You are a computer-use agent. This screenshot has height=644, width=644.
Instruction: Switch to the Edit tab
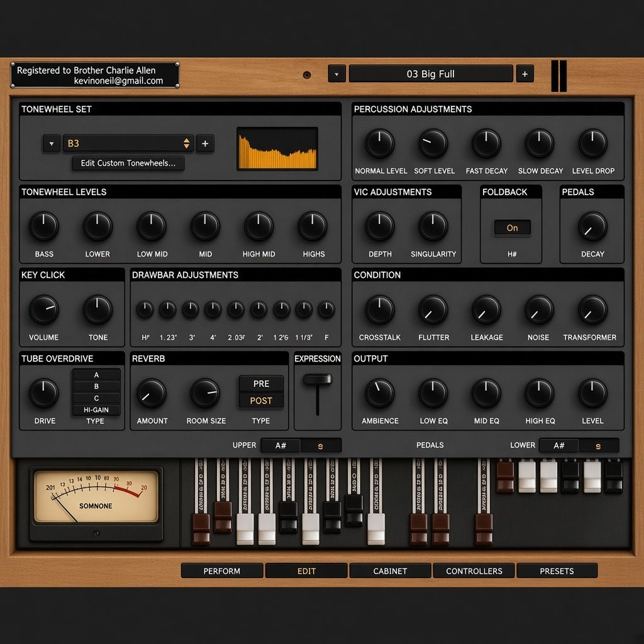tap(306, 571)
